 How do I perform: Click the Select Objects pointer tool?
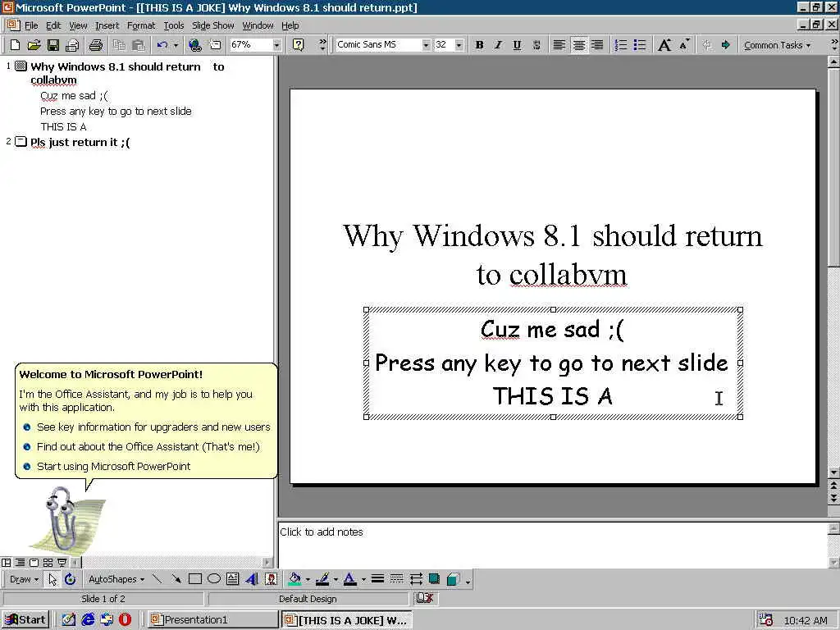[52, 579]
